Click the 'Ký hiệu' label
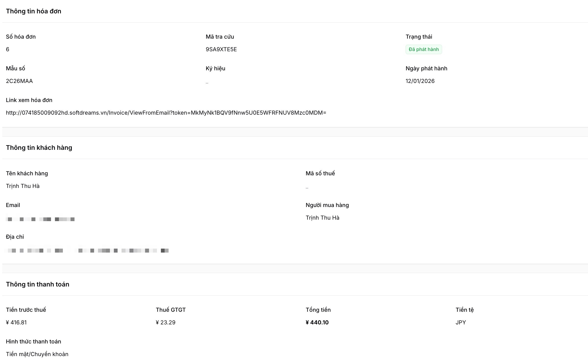This screenshot has width=588, height=364. click(x=215, y=69)
